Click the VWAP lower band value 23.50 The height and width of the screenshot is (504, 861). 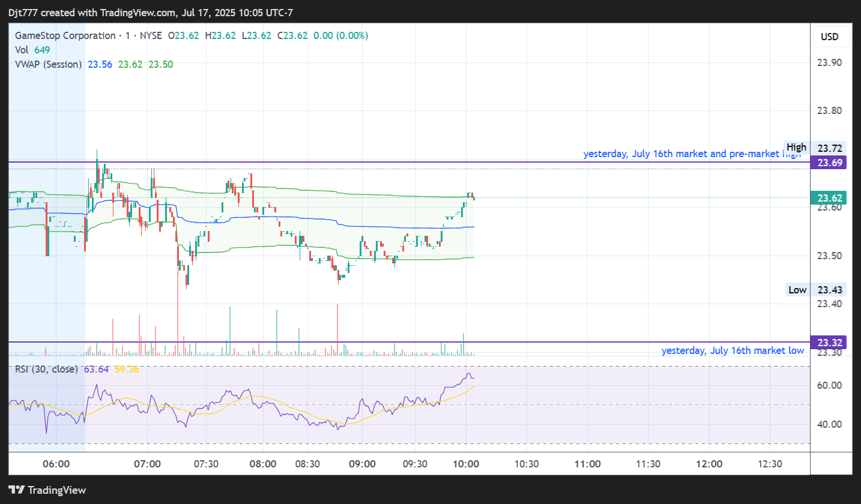[161, 64]
